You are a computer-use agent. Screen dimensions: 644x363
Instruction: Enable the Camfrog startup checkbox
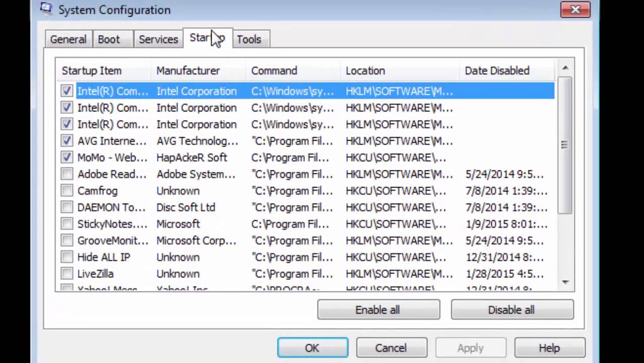tap(67, 191)
